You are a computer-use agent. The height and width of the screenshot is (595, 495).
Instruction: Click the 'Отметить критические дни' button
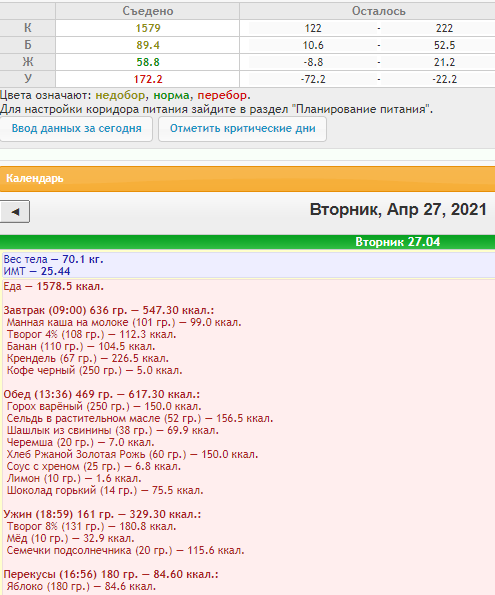pos(242,129)
